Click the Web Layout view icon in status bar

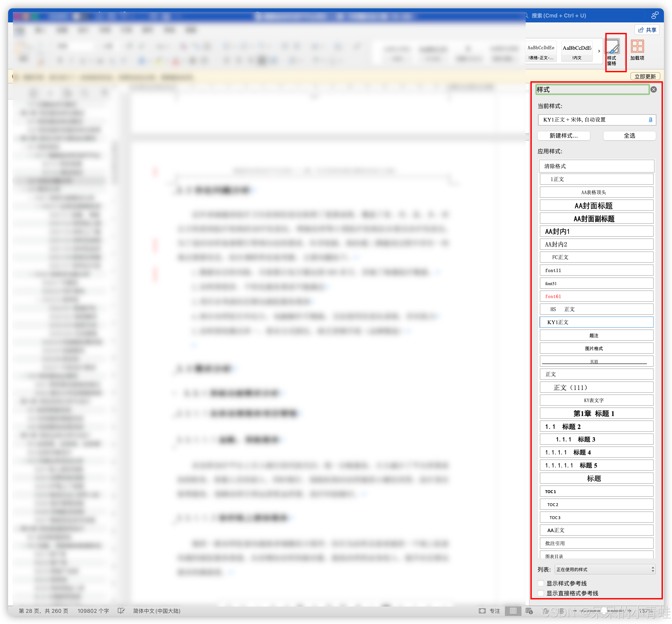[529, 611]
